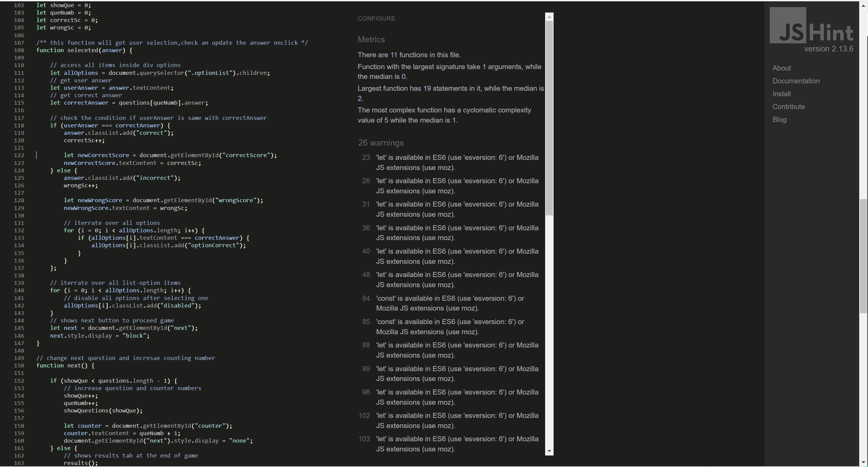Open the Contribute link

coord(788,107)
